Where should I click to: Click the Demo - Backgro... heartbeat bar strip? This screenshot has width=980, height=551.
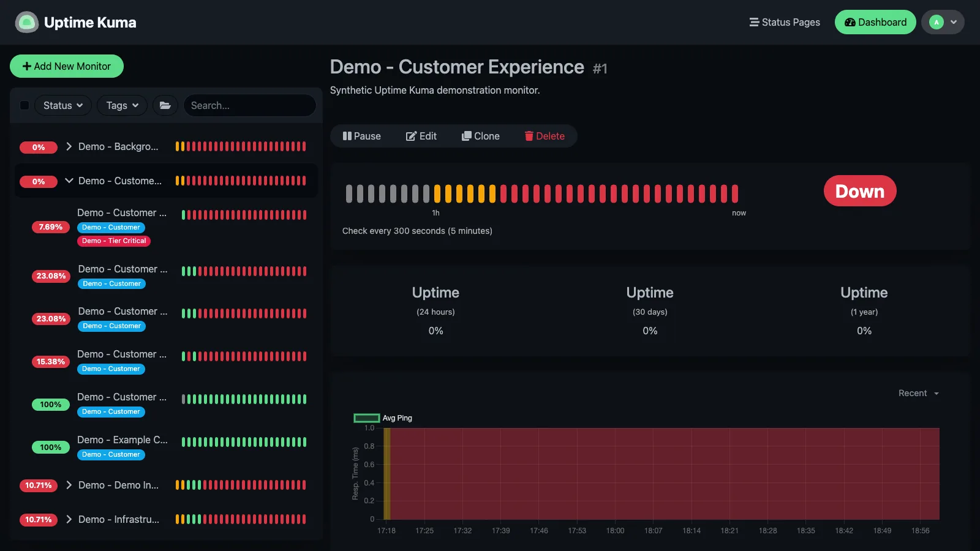(241, 146)
